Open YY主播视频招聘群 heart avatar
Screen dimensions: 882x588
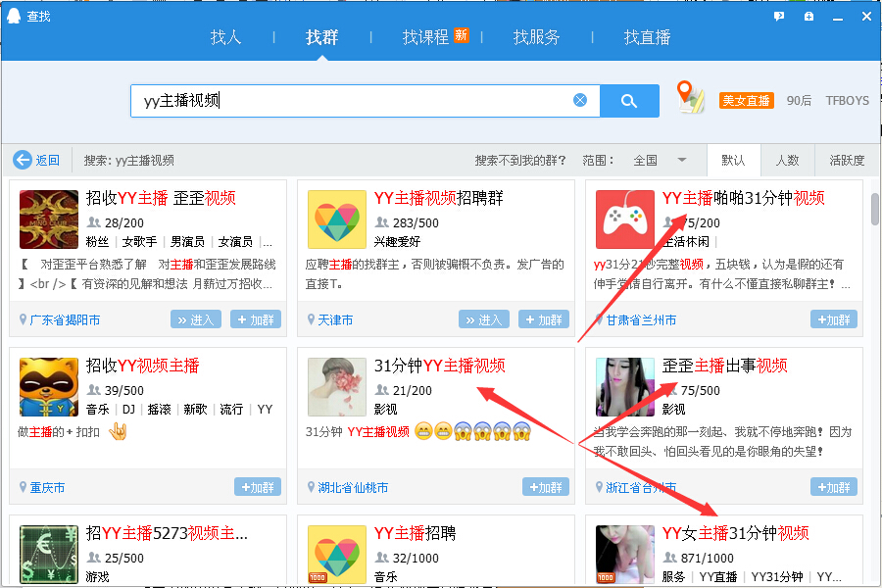click(337, 220)
